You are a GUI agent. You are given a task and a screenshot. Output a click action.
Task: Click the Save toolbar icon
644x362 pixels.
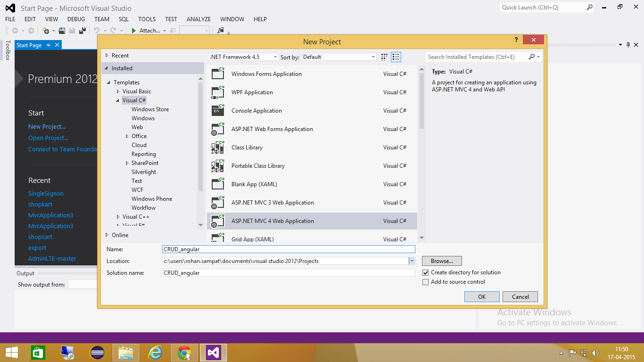[x=72, y=31]
